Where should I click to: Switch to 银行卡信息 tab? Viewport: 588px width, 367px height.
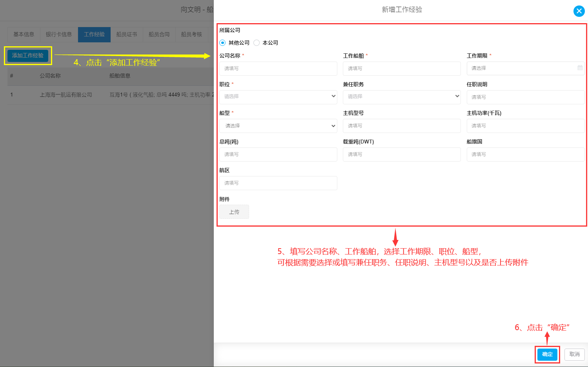[x=59, y=35]
